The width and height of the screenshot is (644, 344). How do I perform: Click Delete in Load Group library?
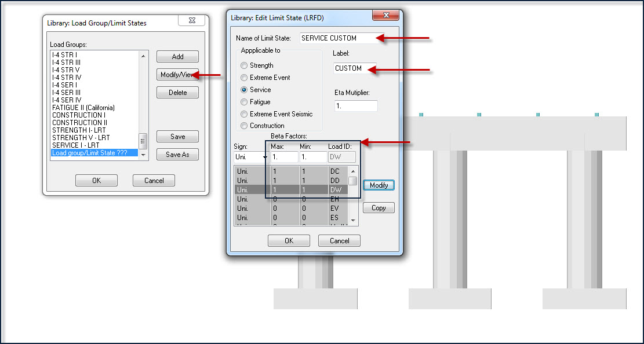pyautogui.click(x=177, y=92)
